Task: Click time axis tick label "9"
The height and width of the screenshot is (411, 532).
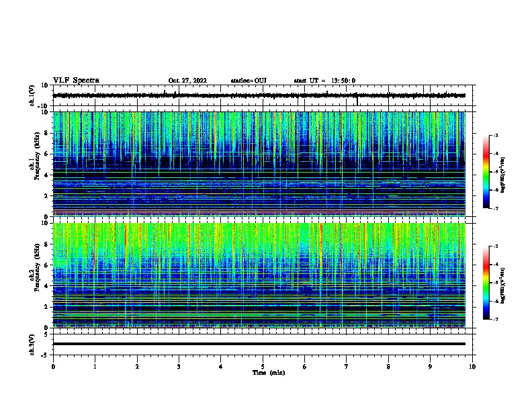Action: point(430,367)
